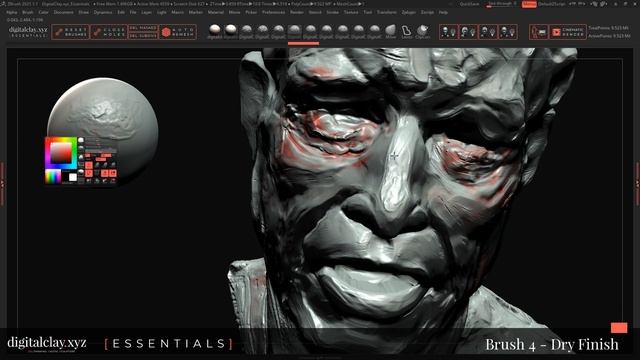This screenshot has height=360, width=640.
Task: Select the tan clay material sphere icon
Action: click(x=215, y=30)
